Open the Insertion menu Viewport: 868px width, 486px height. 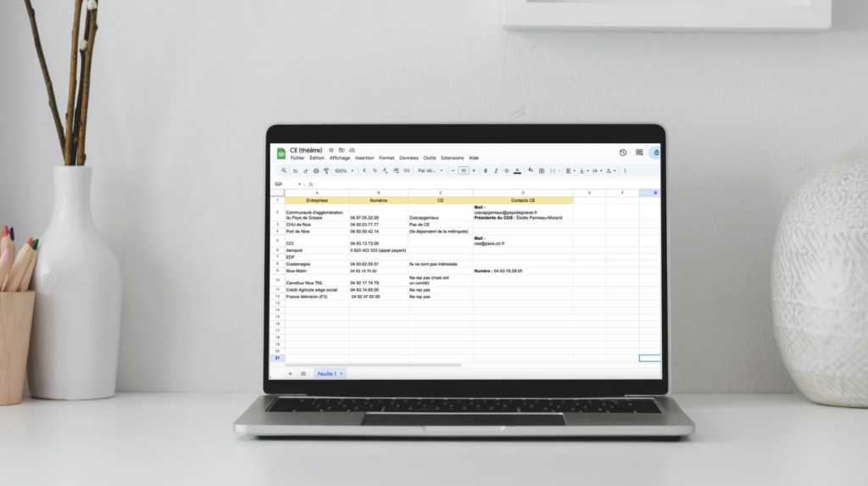coord(364,158)
